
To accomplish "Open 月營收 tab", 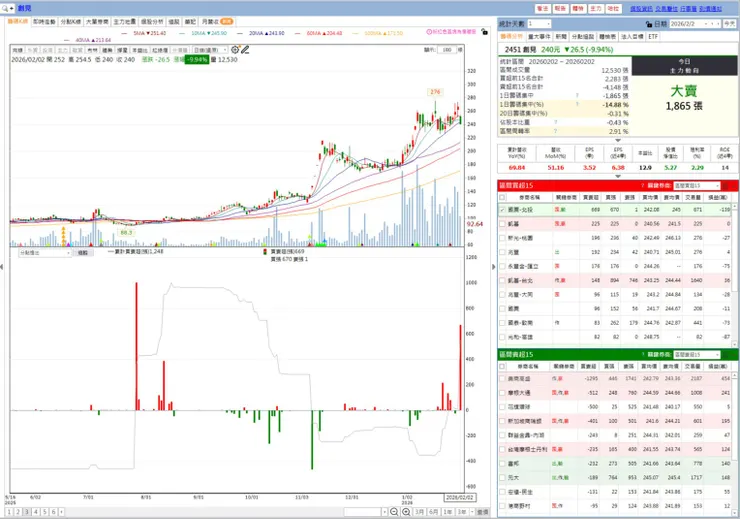I will (217, 22).
